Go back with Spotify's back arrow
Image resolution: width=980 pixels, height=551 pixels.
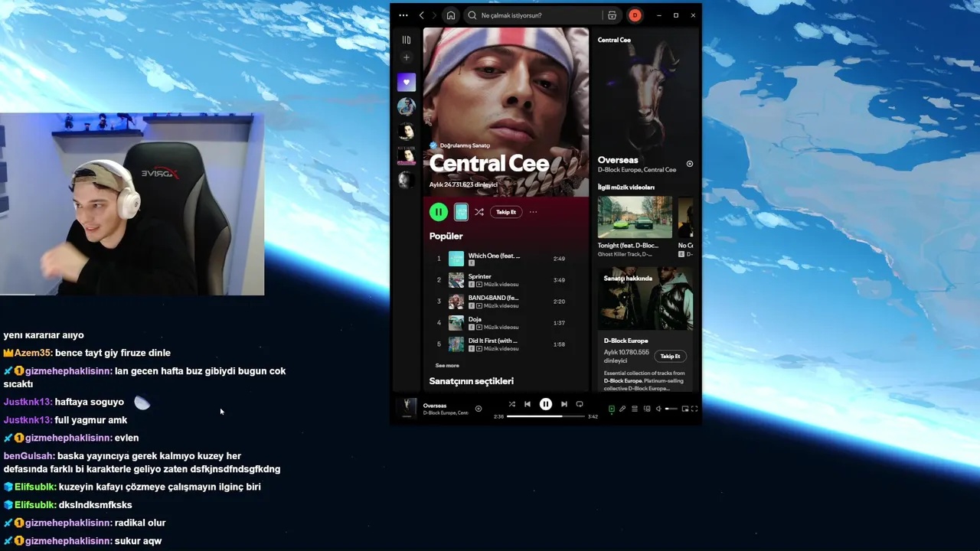point(421,15)
